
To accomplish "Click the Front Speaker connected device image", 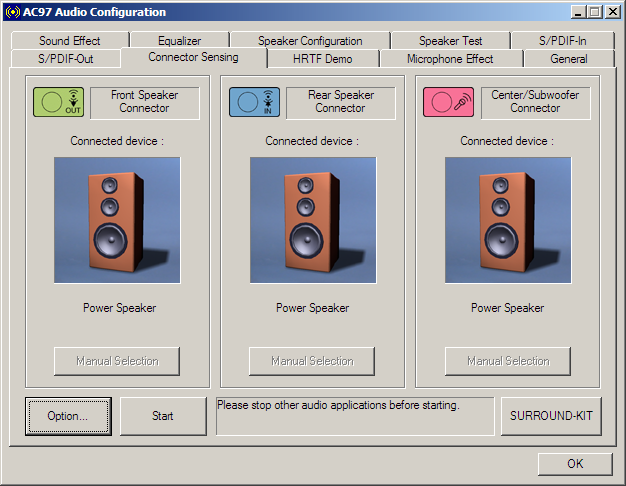I will pyautogui.click(x=117, y=220).
